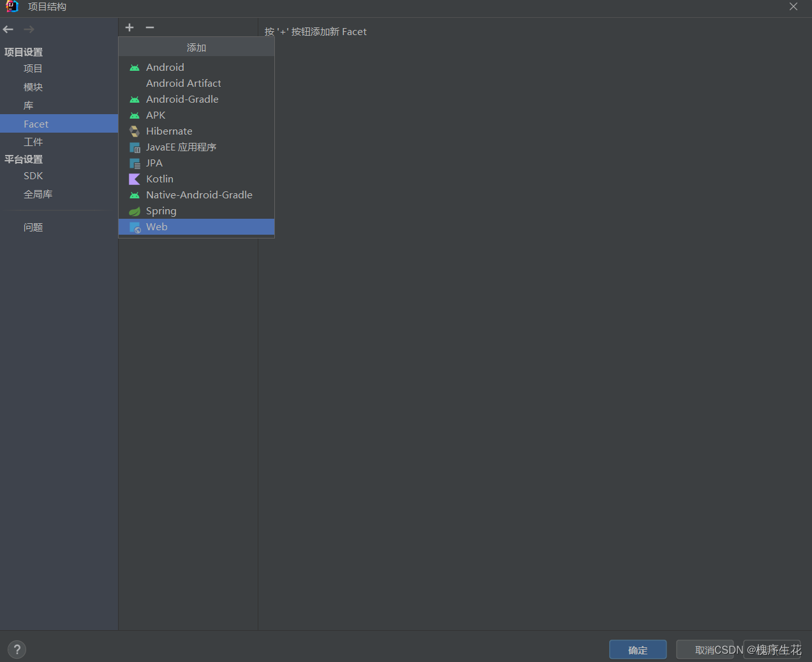The height and width of the screenshot is (662, 812).
Task: Choose Hibernate facet entry
Action: [196, 131]
